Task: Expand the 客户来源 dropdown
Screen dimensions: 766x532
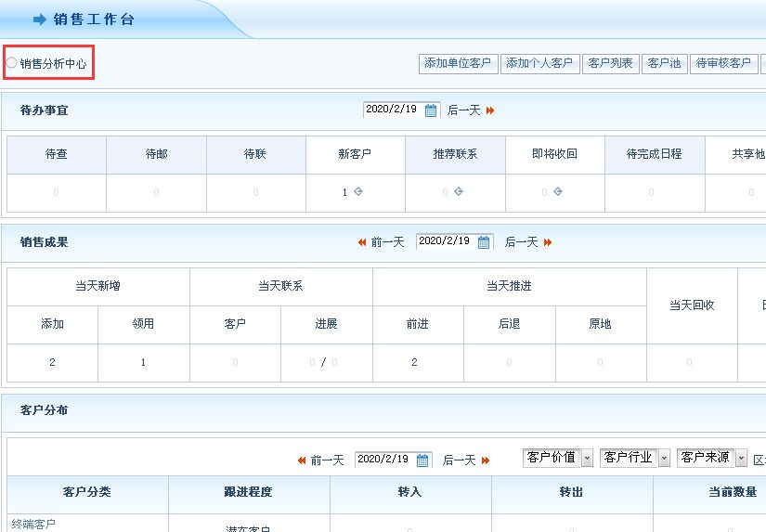Action: pyautogui.click(x=741, y=458)
